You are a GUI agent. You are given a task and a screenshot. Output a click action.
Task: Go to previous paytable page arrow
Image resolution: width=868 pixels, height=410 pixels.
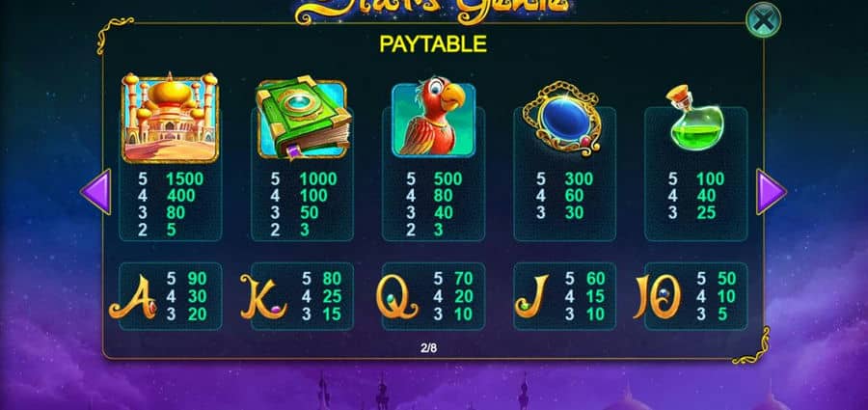tap(95, 192)
